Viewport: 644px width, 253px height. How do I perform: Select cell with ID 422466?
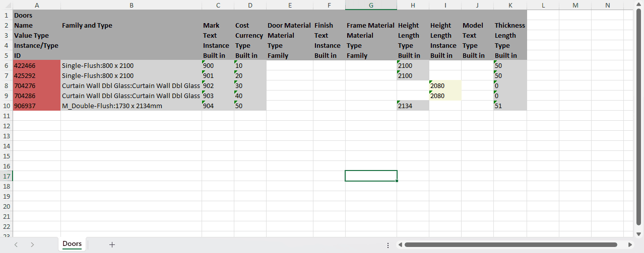pos(37,65)
